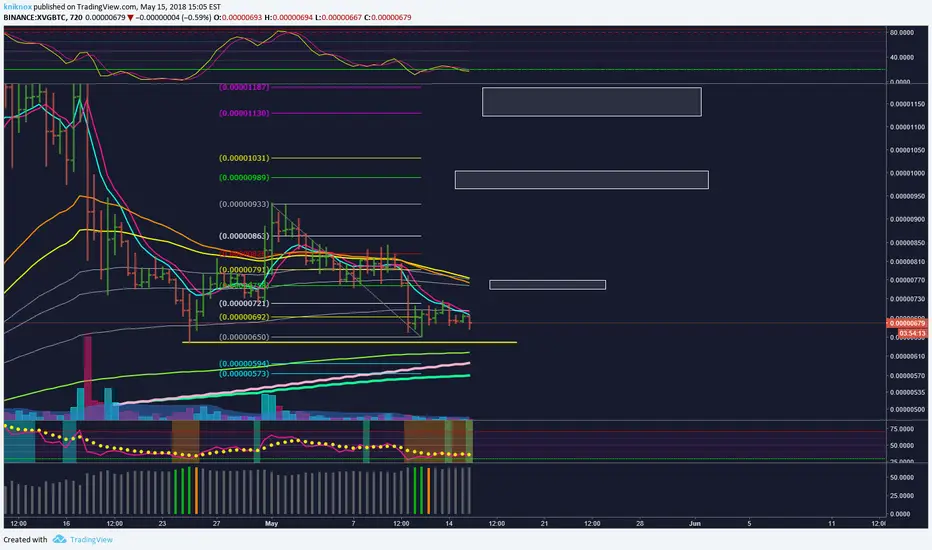Click the 80.0000 oscillator axis label
Image resolution: width=932 pixels, height=550 pixels.
(902, 33)
